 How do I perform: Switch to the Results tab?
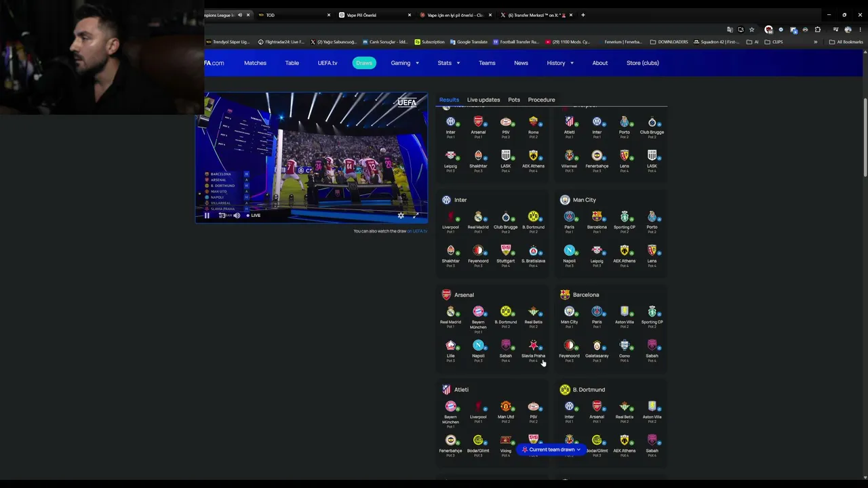pos(449,100)
